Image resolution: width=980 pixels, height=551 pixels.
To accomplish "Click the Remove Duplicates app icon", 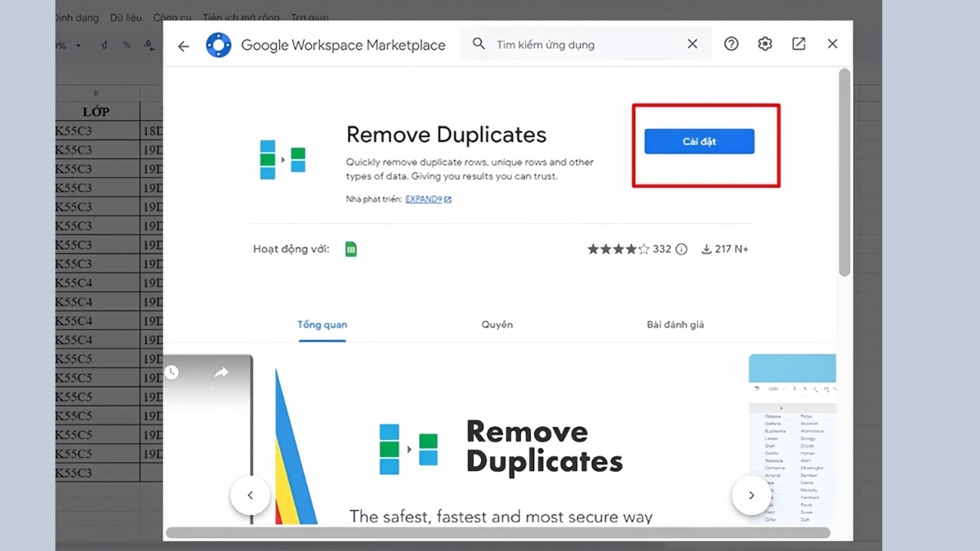I will [x=283, y=159].
